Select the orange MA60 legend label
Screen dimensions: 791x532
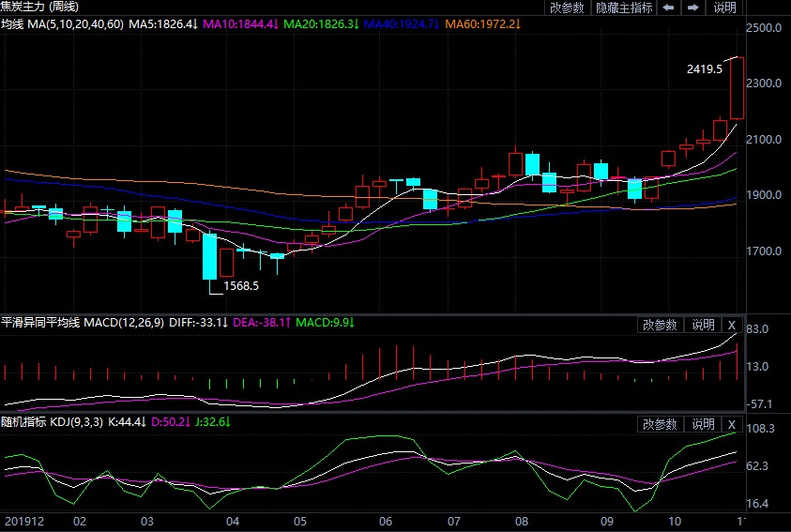(483, 23)
